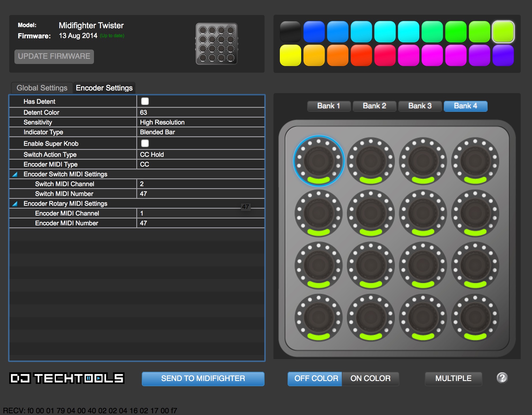The height and width of the screenshot is (415, 532).
Task: Select the third encoder knob in row two
Action: coord(423,213)
